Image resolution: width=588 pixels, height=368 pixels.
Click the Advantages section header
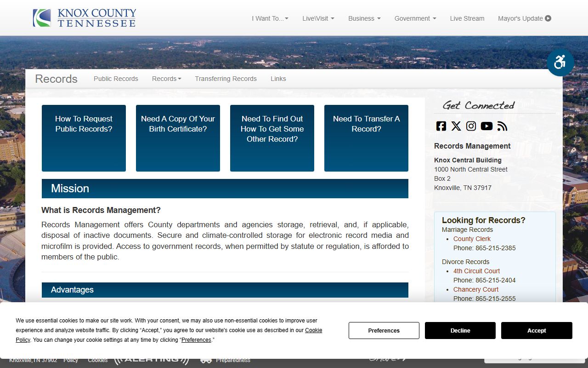click(x=225, y=290)
